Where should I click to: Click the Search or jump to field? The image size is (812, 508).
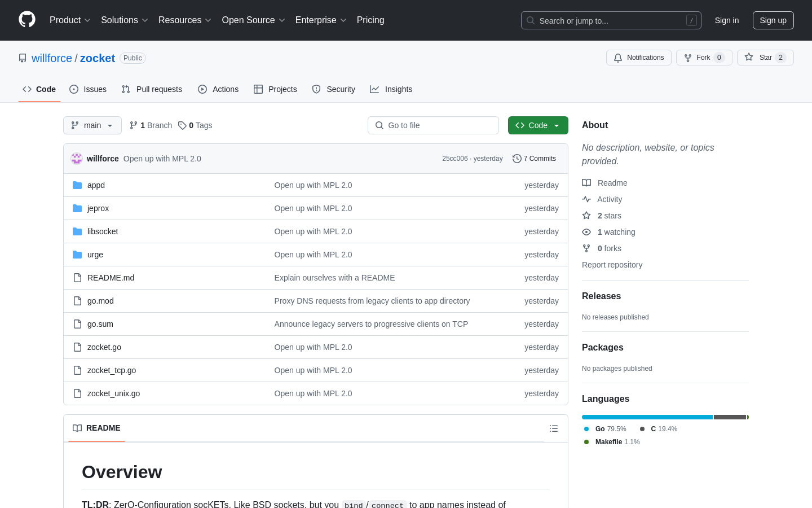click(611, 20)
